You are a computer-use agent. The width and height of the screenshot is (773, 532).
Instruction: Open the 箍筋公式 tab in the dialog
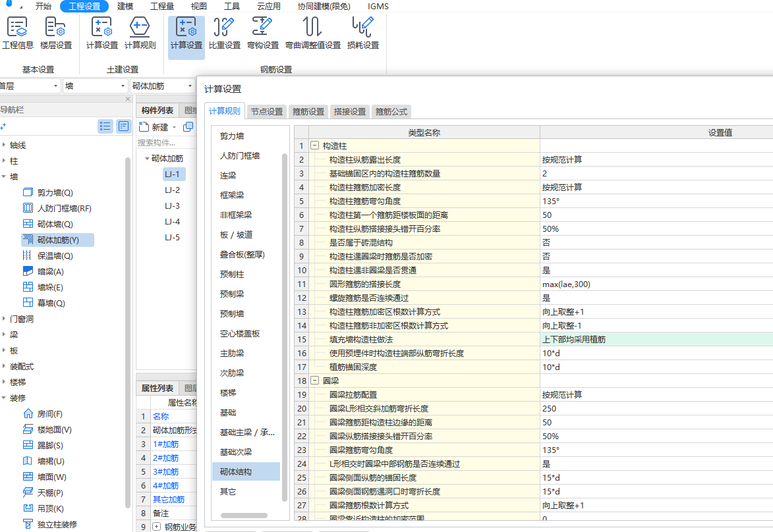391,112
